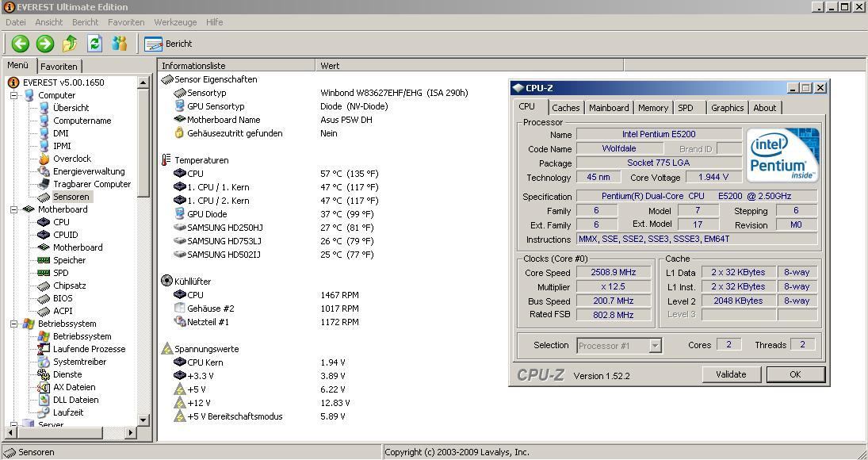Collapse the Motherboard tree branch expander
The image size is (868, 460).
click(13, 209)
